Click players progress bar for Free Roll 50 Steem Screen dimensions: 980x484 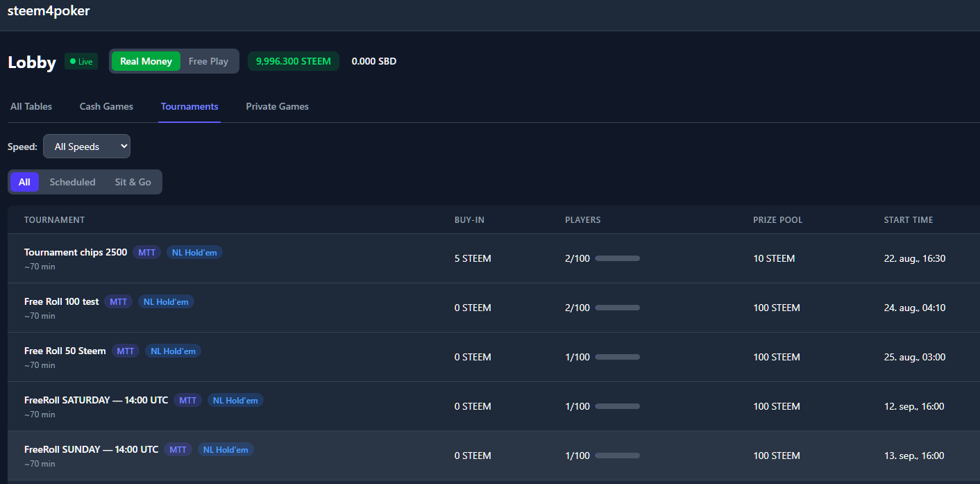coord(618,357)
